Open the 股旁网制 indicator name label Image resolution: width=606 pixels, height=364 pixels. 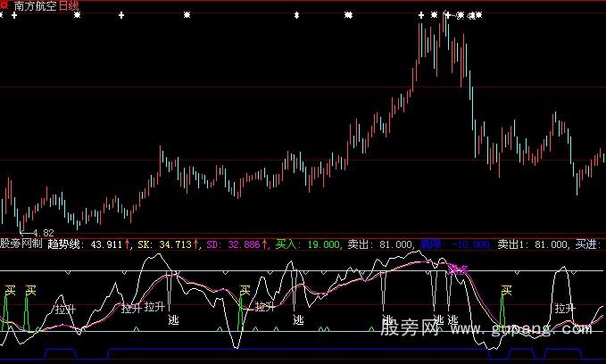pyautogui.click(x=21, y=243)
